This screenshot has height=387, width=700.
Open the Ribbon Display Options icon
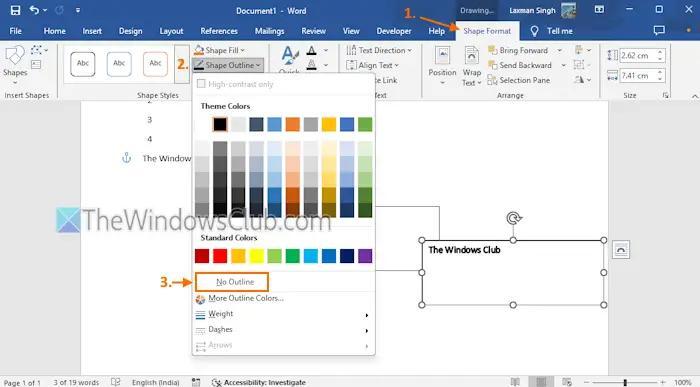599,9
